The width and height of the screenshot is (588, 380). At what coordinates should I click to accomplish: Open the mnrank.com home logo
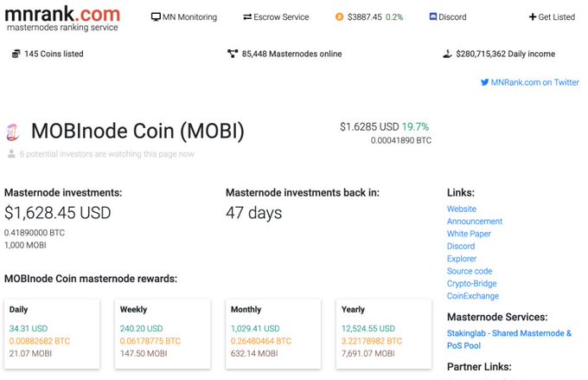pyautogui.click(x=62, y=18)
